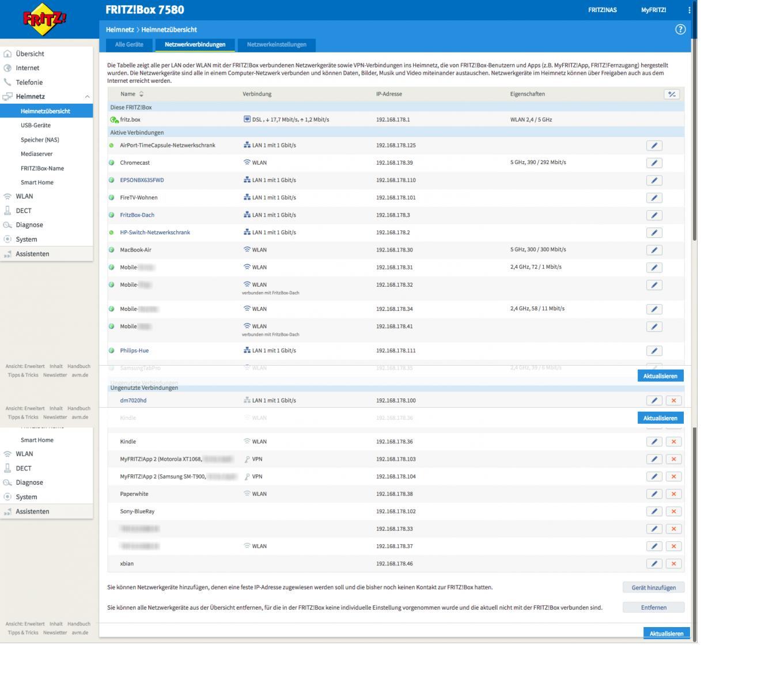Screen dimensions: 784x691
Task: Click the Gerät hinzufügen button
Action: pyautogui.click(x=654, y=587)
